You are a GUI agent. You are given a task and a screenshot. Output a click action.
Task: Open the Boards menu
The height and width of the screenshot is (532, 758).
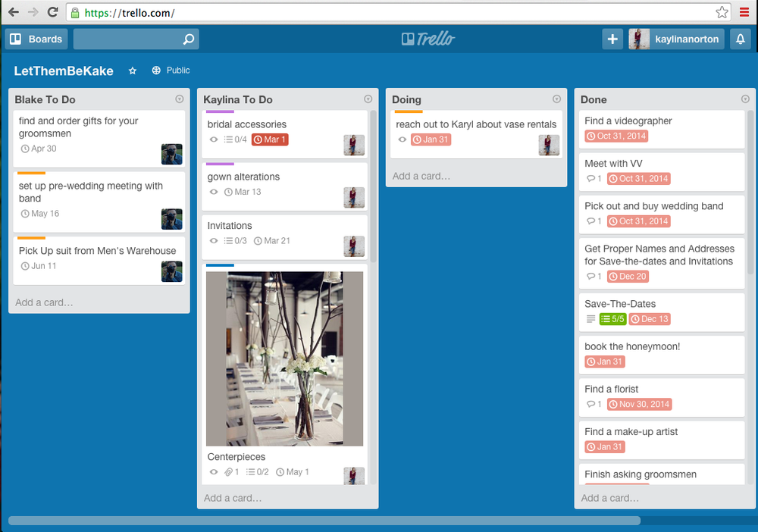pos(36,39)
